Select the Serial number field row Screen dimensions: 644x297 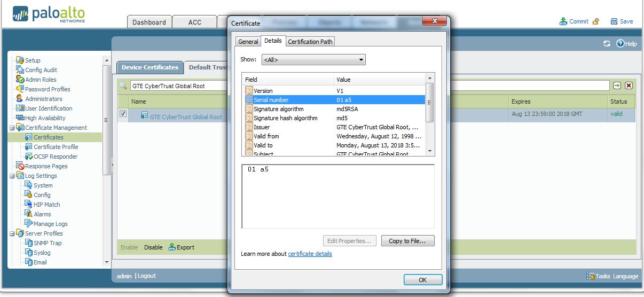[334, 100]
